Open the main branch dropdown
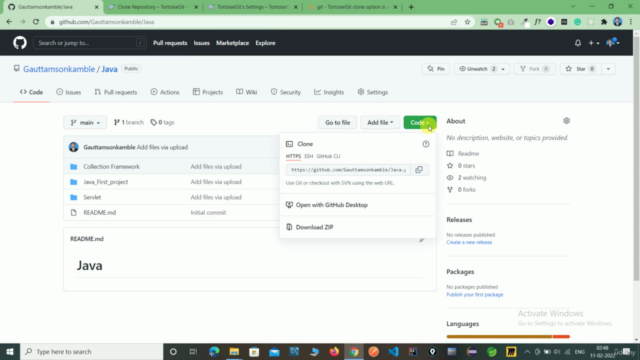This screenshot has width=640, height=360. pyautogui.click(x=85, y=122)
